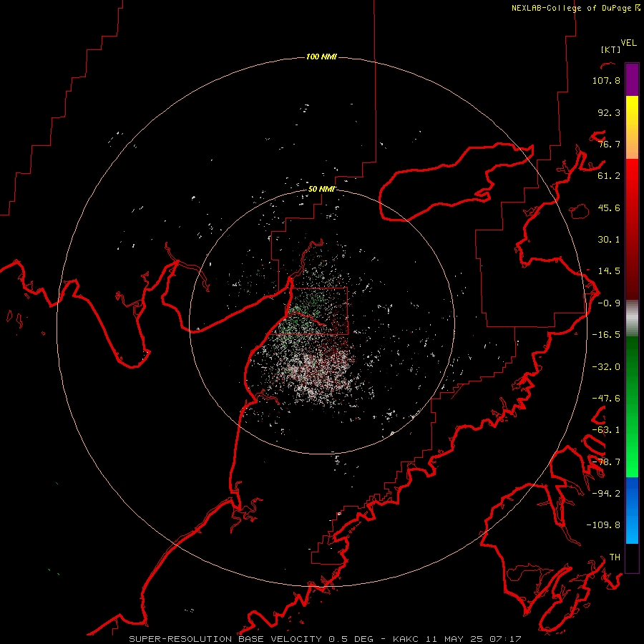This screenshot has width=644, height=644.
Task: Click the 100 NMI range ring label
Action: [x=321, y=57]
